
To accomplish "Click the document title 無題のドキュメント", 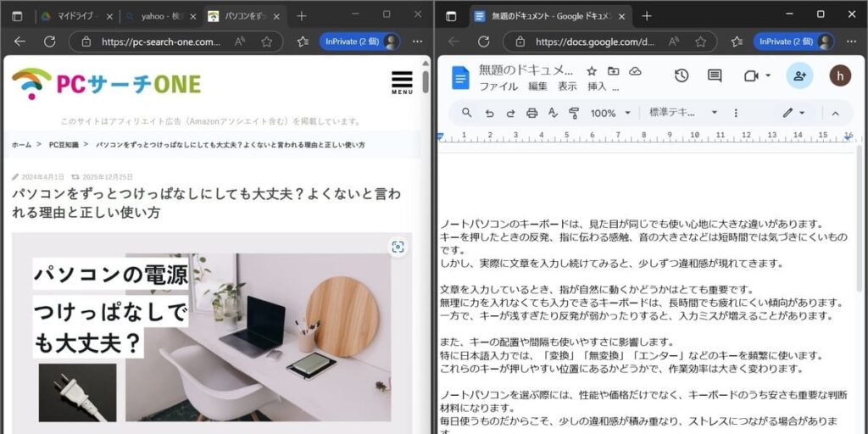I will [x=526, y=70].
